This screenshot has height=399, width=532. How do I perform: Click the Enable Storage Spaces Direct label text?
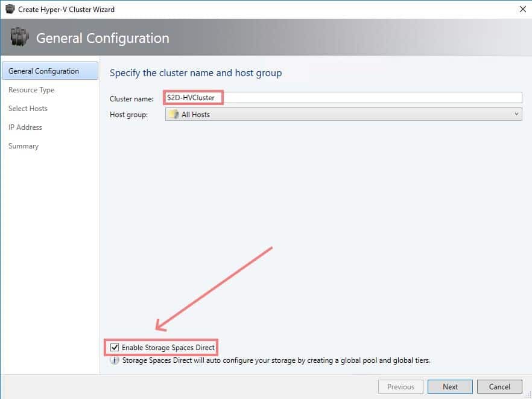(x=168, y=348)
